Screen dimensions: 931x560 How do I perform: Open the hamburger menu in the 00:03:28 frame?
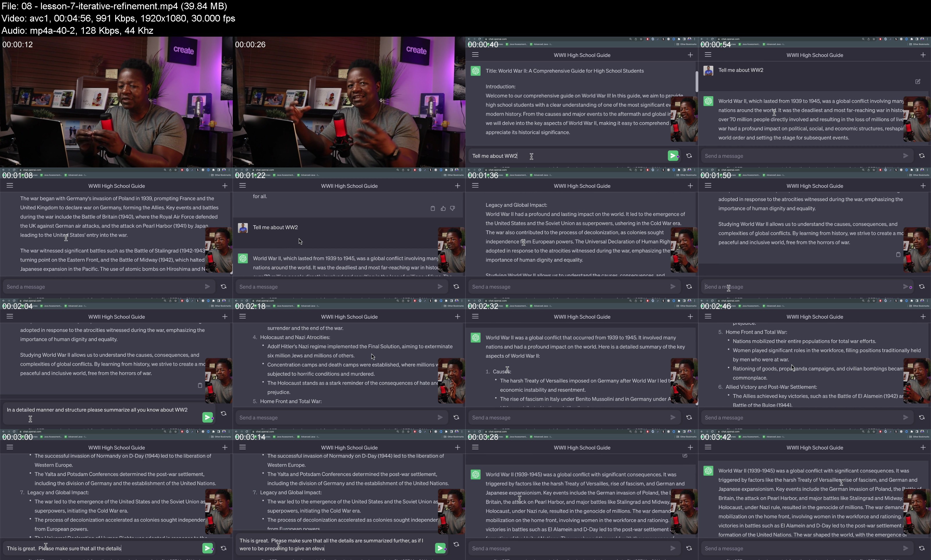475,447
